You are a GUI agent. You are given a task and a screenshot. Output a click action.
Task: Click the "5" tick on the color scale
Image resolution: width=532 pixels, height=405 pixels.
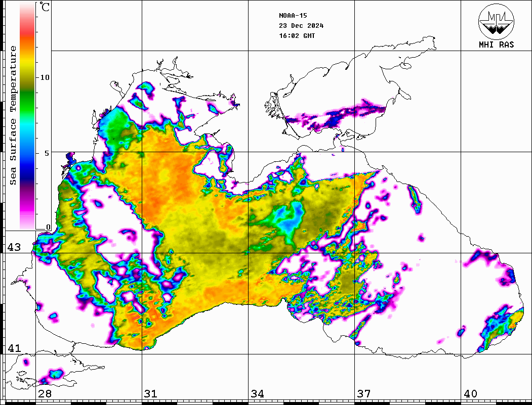tap(47, 153)
